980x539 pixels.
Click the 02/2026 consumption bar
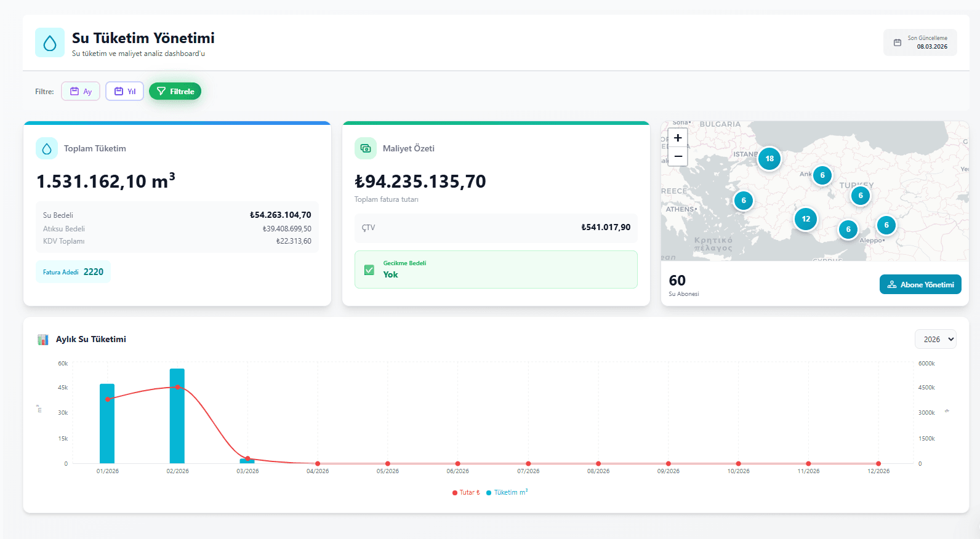click(x=177, y=418)
